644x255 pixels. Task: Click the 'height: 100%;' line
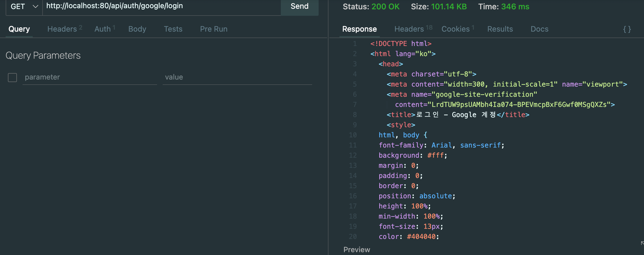click(405, 206)
